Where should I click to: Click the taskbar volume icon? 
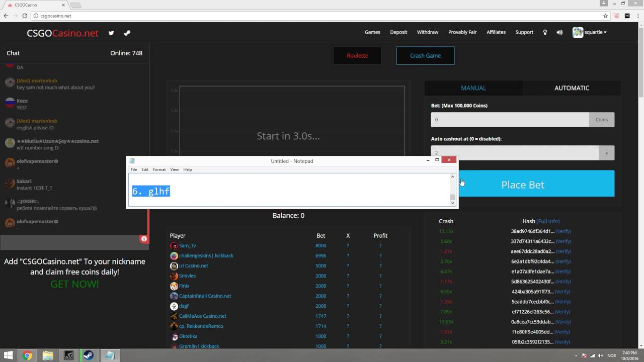click(599, 355)
